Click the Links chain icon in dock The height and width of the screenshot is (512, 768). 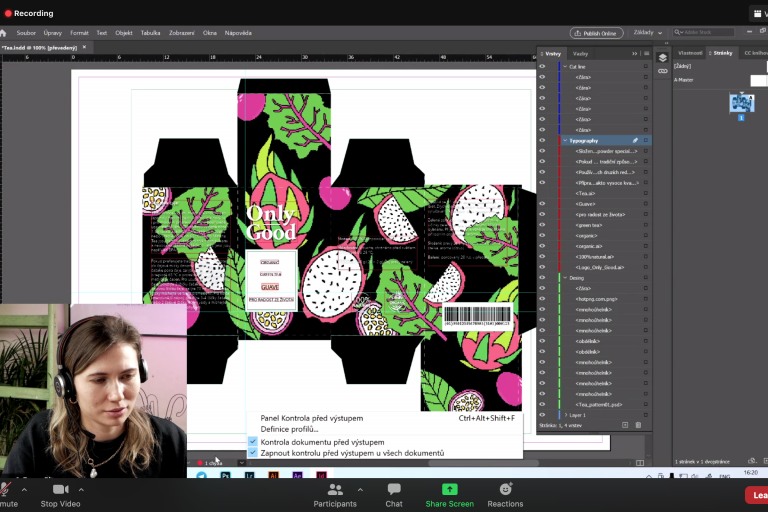tap(662, 71)
